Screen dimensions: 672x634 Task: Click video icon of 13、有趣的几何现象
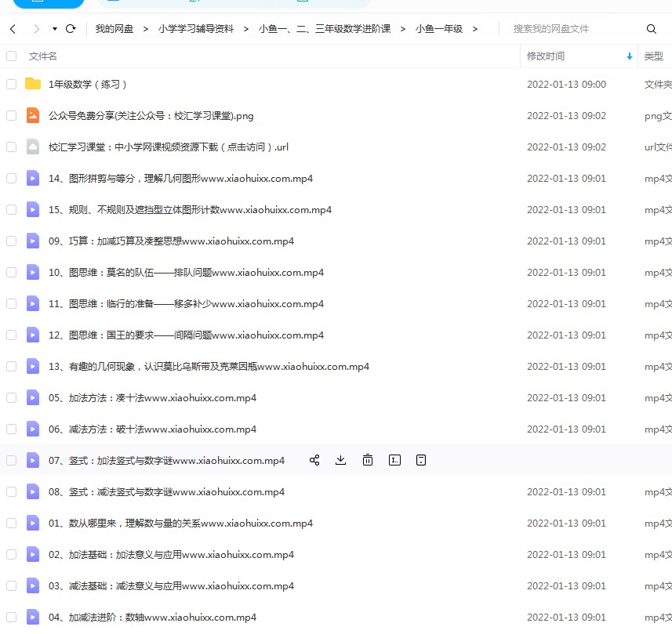(33, 366)
